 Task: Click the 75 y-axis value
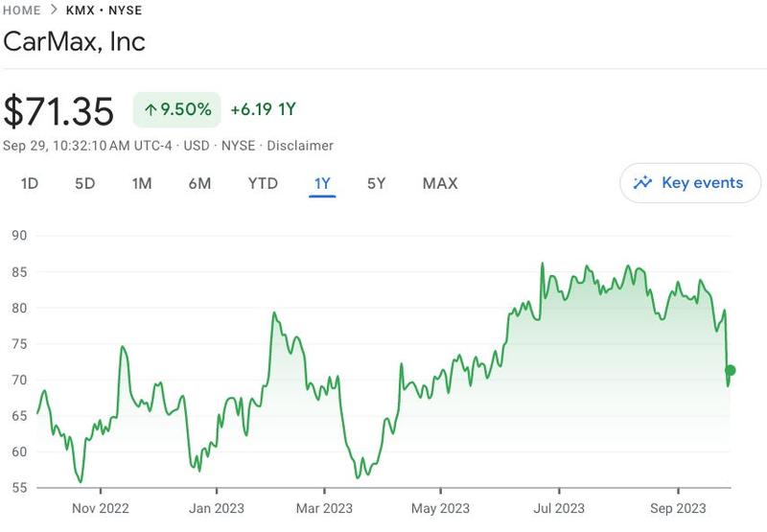pyautogui.click(x=19, y=344)
